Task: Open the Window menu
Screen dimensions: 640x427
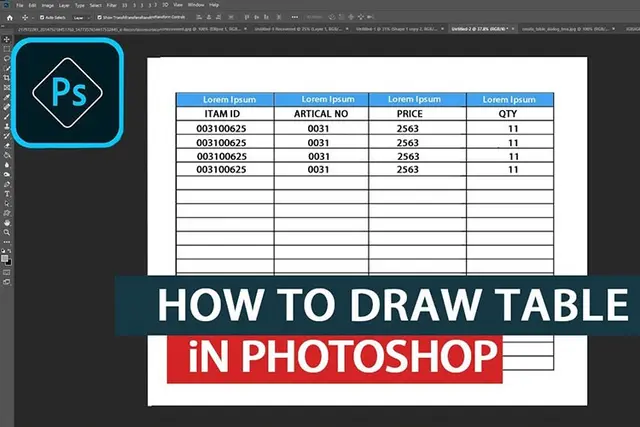Action: [196, 5]
